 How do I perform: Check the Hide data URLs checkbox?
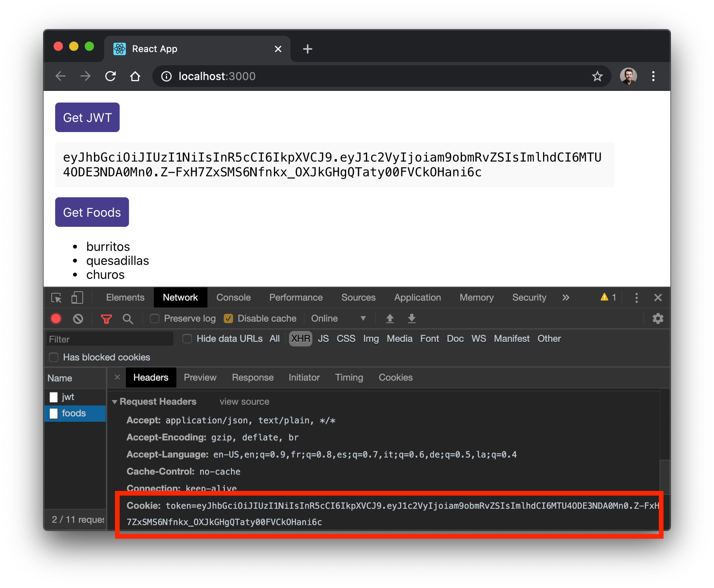187,339
